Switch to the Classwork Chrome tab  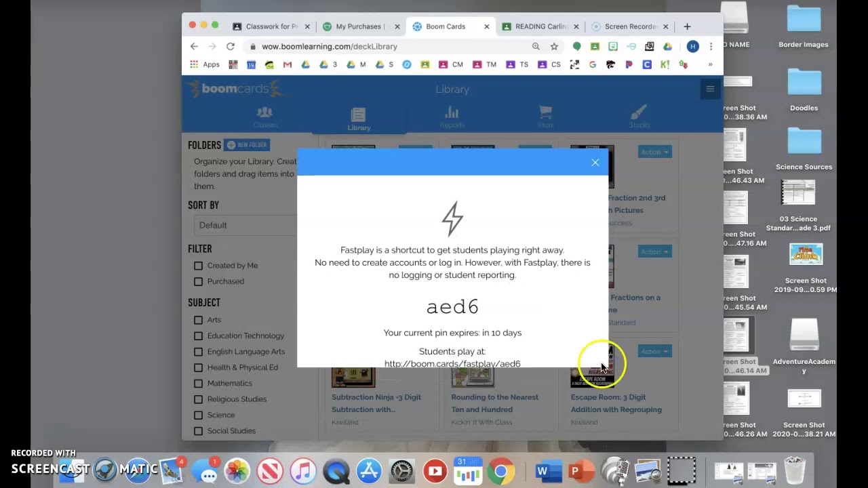[271, 26]
